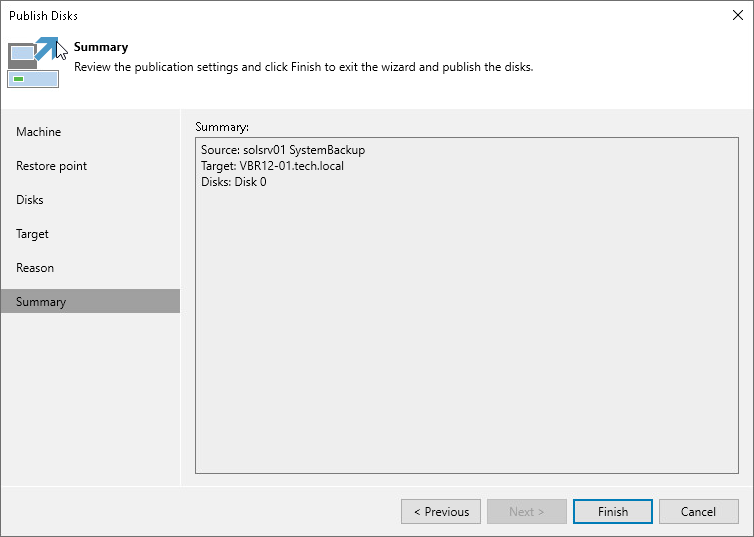Image resolution: width=754 pixels, height=537 pixels.
Task: Click the 'Disks: Disk 0' line
Action: pos(234,182)
